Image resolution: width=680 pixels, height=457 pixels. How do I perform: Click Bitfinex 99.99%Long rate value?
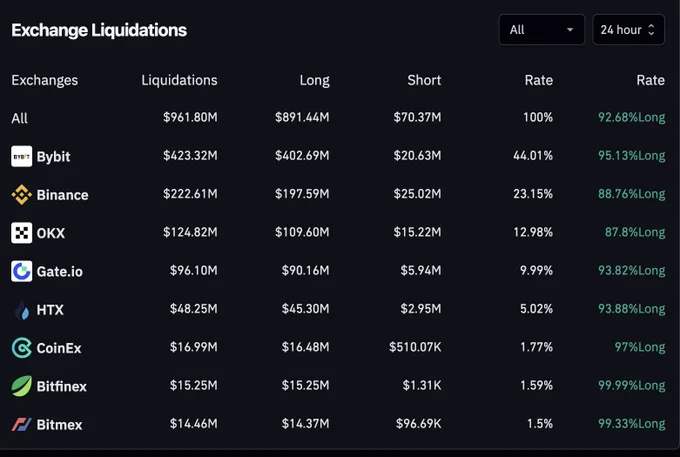point(631,385)
